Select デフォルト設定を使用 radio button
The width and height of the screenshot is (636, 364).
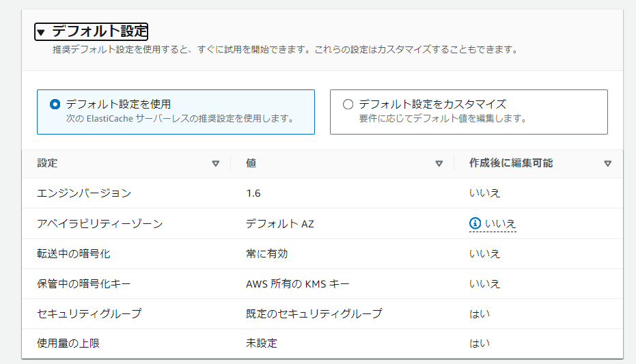point(55,104)
